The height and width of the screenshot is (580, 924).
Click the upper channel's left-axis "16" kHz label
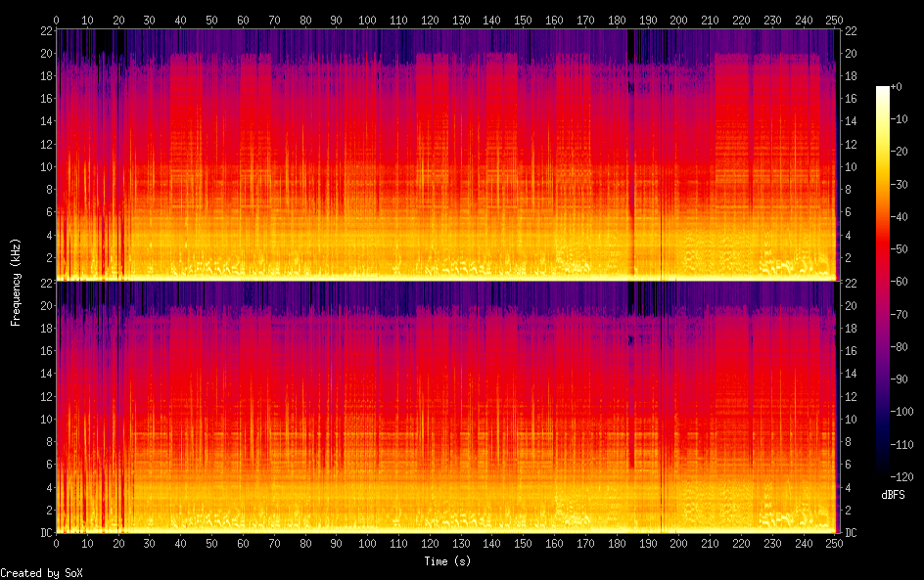(47, 99)
